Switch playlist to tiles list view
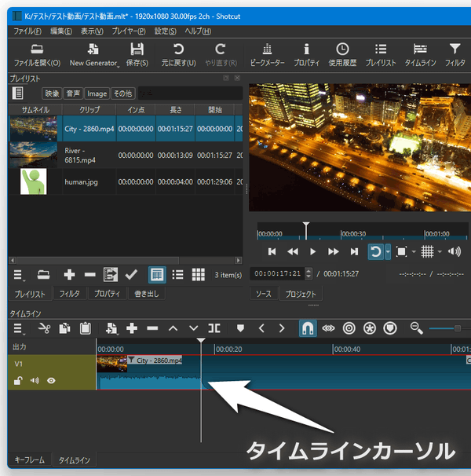 pyautogui.click(x=177, y=275)
